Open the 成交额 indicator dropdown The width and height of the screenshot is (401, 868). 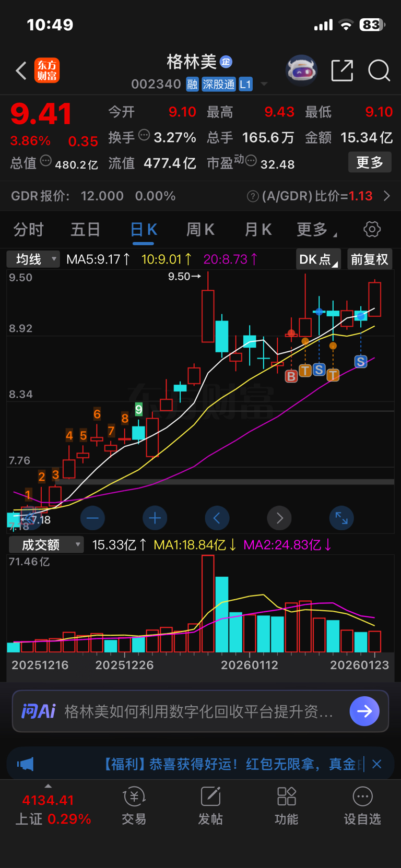coord(46,545)
